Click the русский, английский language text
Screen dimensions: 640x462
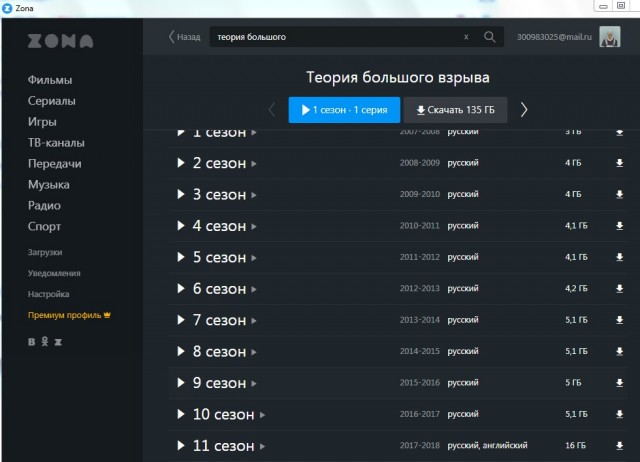[x=487, y=445]
